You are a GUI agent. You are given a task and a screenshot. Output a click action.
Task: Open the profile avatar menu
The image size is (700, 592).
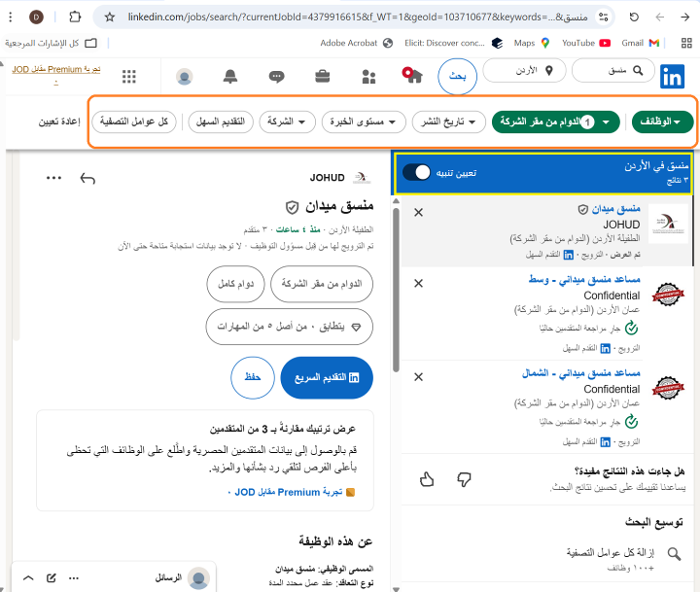tap(185, 77)
